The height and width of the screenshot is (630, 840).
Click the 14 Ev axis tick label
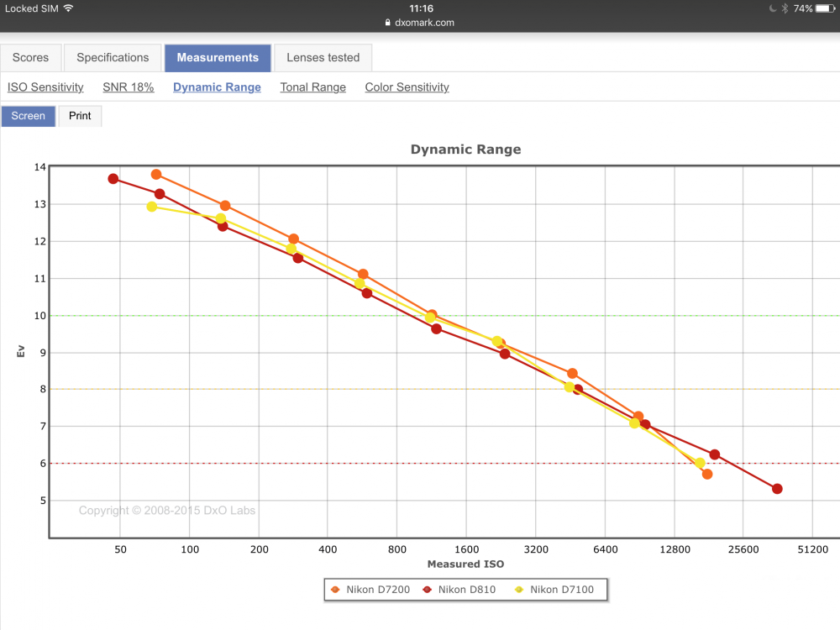[40, 167]
